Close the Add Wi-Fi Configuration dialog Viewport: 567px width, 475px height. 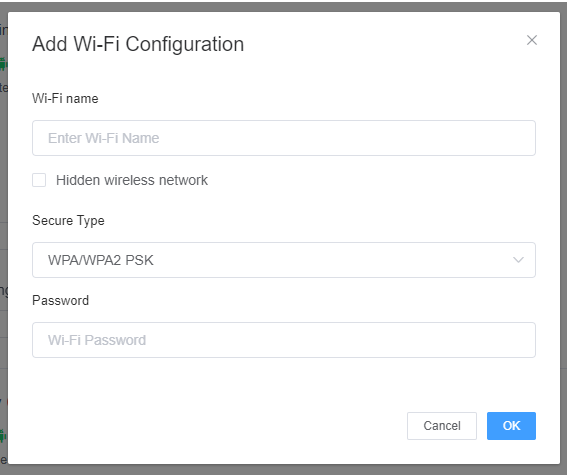click(x=532, y=40)
